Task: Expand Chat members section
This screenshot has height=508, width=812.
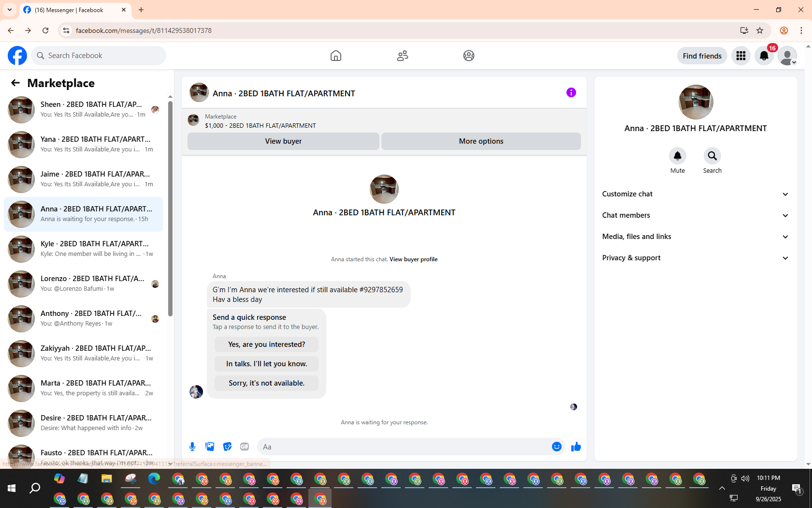Action: [x=696, y=215]
